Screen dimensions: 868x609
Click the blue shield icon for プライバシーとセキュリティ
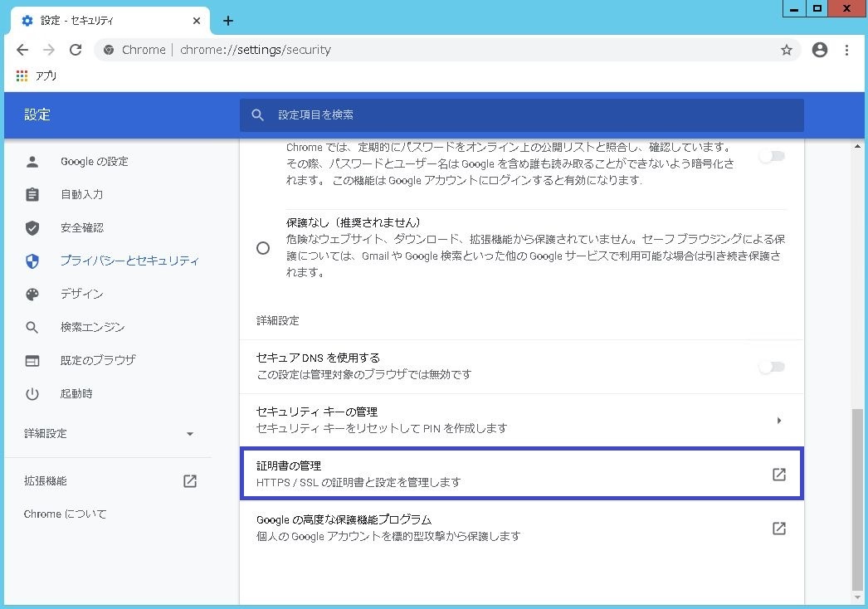[32, 261]
